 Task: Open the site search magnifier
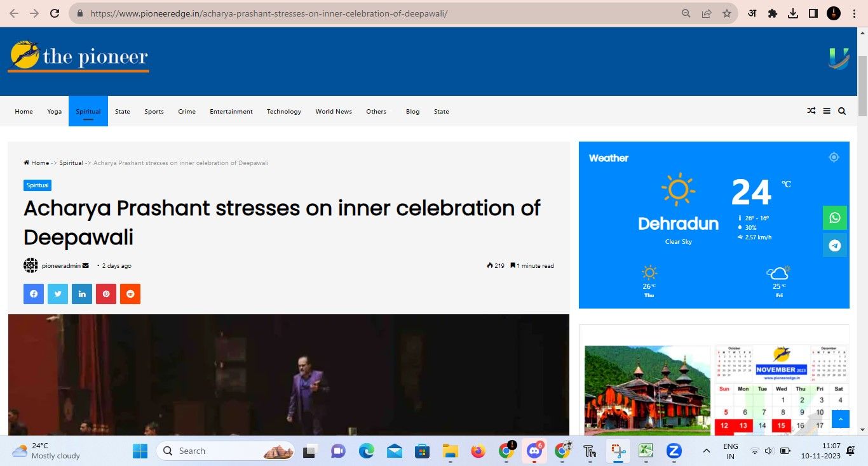842,111
